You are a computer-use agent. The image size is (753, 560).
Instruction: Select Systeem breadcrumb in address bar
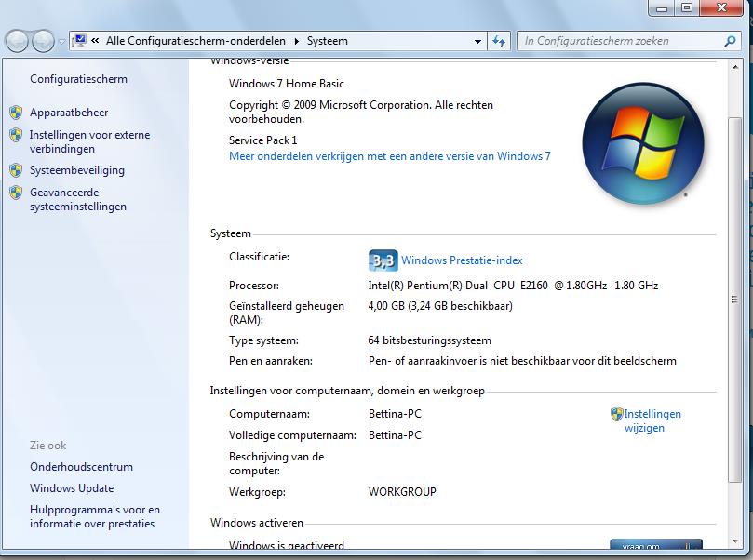[327, 41]
